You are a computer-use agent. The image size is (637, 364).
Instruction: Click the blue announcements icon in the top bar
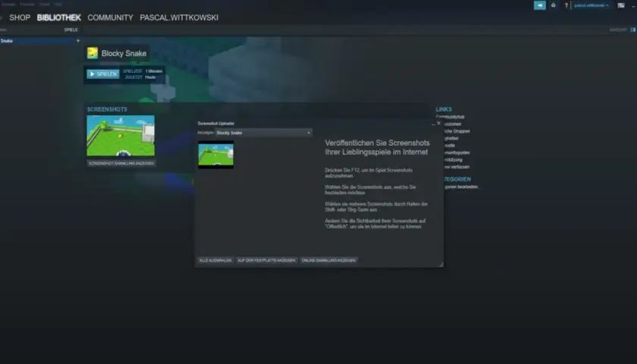point(539,5)
